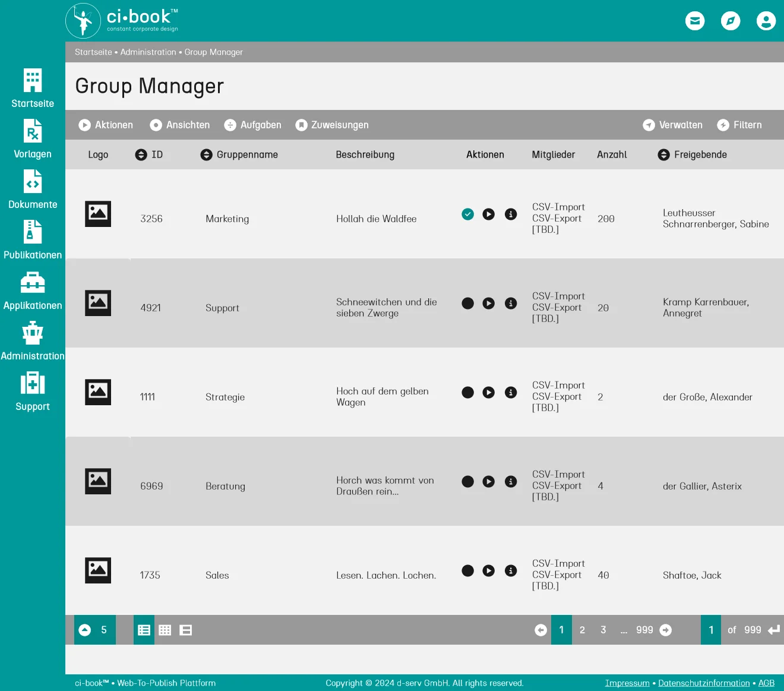This screenshot has height=691, width=784.
Task: Click CSV-Import in the Marketing row
Action: [x=558, y=207]
